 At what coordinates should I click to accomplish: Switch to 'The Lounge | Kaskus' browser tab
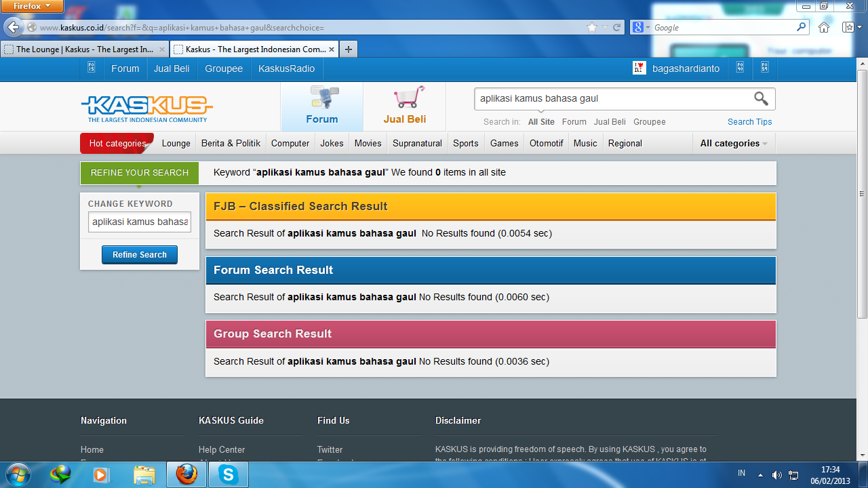pos(85,49)
